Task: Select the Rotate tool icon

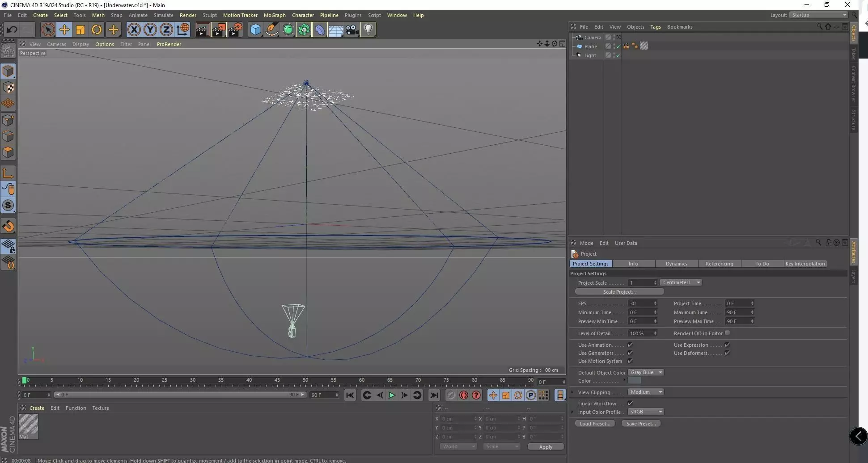Action: (96, 29)
